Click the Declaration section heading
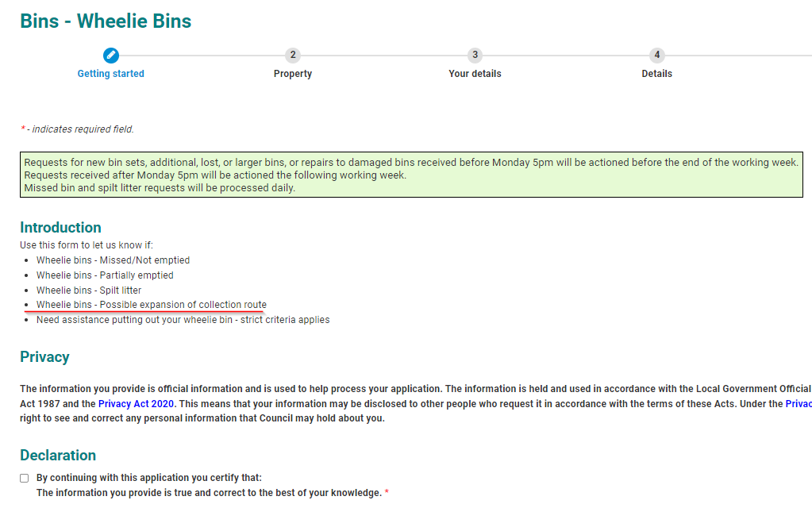This screenshot has height=531, width=812. (x=58, y=456)
